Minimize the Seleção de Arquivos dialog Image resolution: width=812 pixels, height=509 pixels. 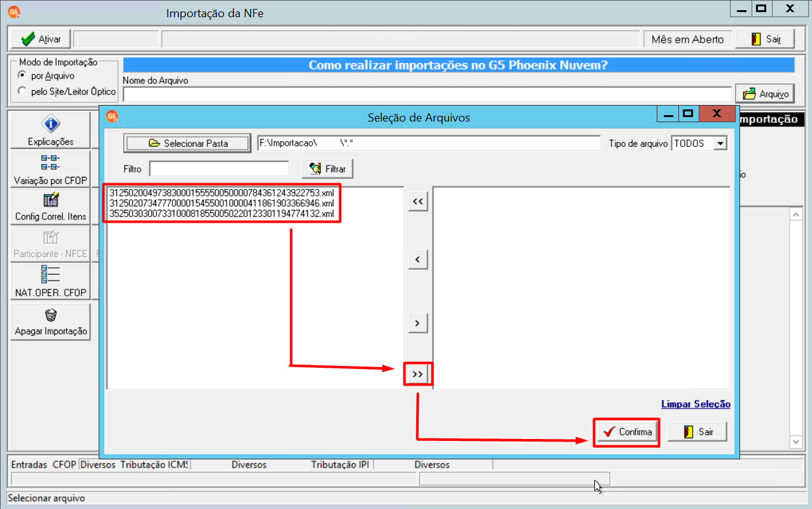[668, 115]
